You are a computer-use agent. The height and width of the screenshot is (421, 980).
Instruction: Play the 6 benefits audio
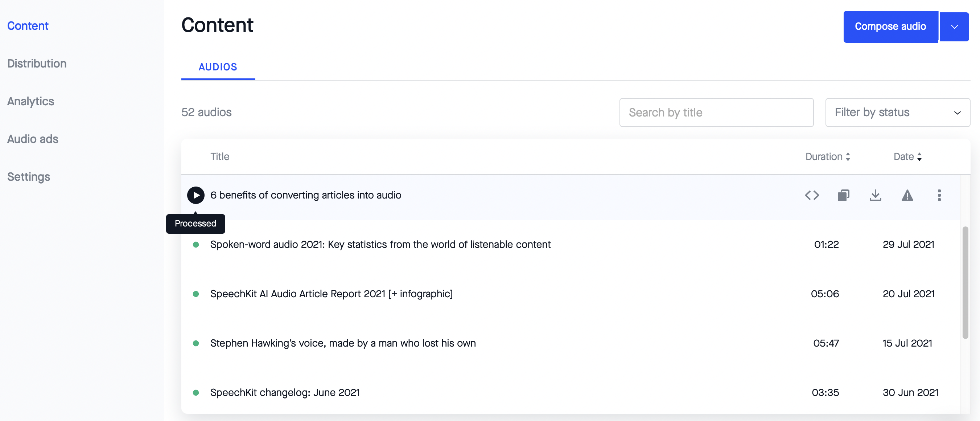click(x=195, y=195)
